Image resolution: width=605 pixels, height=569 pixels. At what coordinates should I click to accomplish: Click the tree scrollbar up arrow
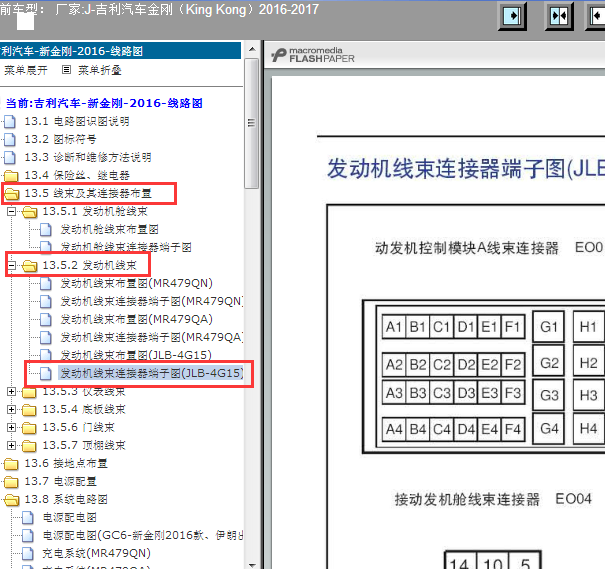[252, 49]
